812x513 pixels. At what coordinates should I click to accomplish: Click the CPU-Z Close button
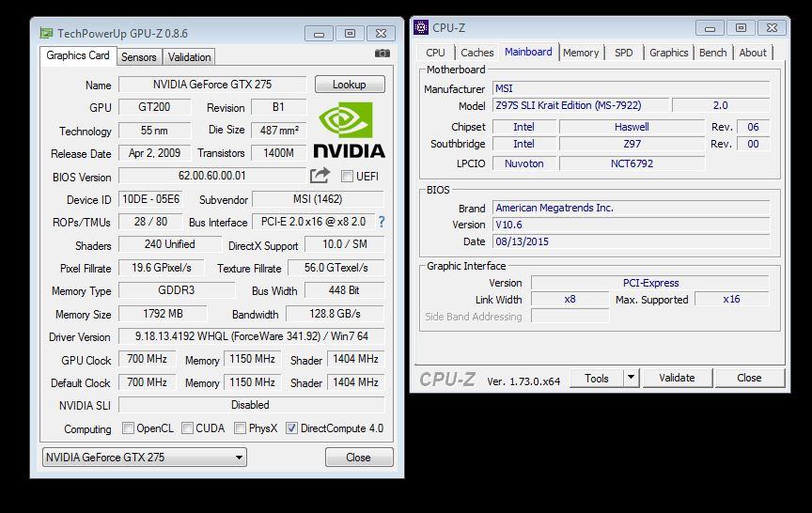(749, 378)
